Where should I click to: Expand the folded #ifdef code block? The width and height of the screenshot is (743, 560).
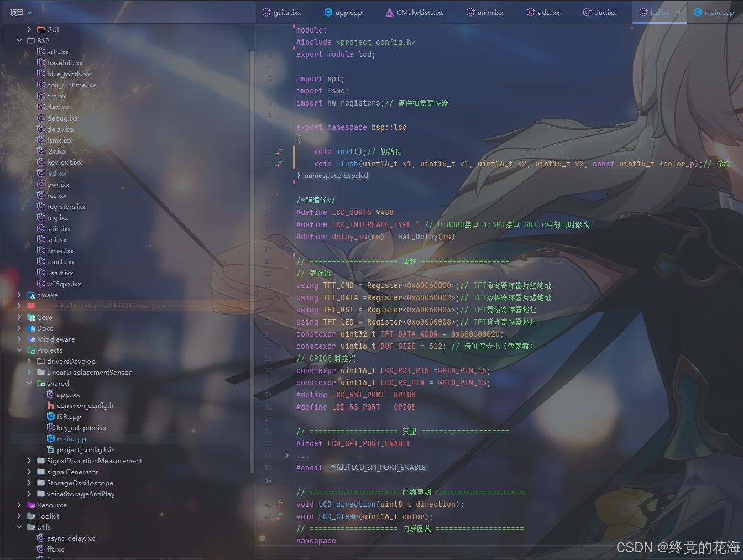(x=287, y=456)
